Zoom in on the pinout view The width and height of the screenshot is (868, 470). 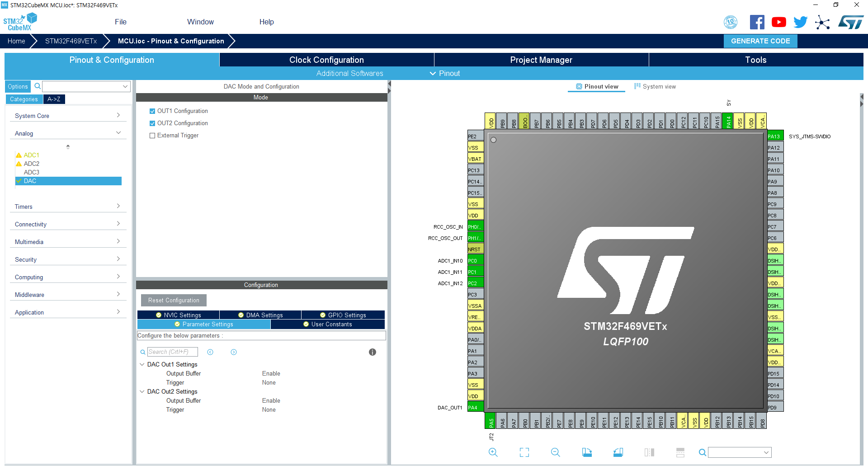(493, 452)
